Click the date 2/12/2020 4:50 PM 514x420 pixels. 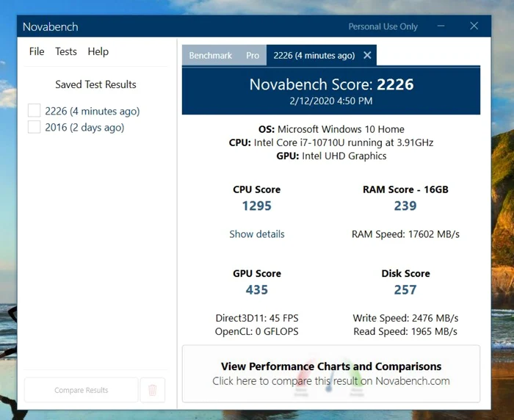point(331,101)
